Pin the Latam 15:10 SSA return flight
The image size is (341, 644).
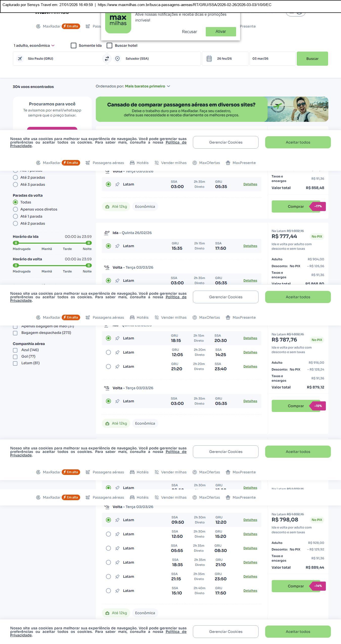tap(117, 591)
